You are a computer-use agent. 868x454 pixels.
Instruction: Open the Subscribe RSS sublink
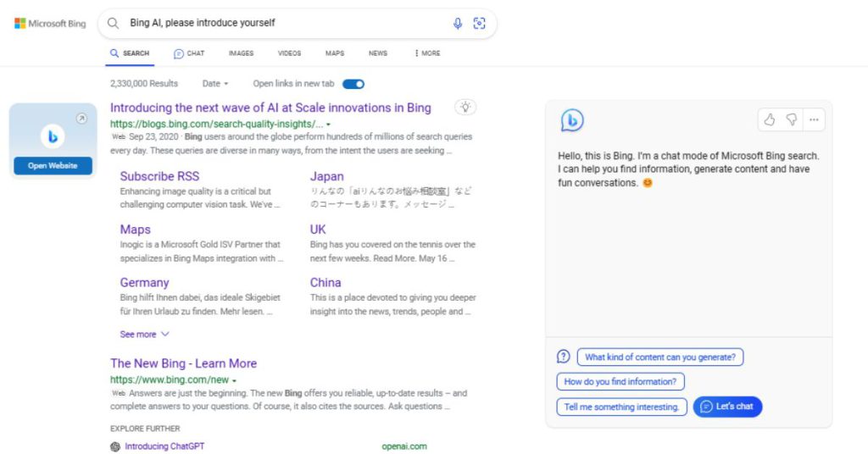point(159,176)
